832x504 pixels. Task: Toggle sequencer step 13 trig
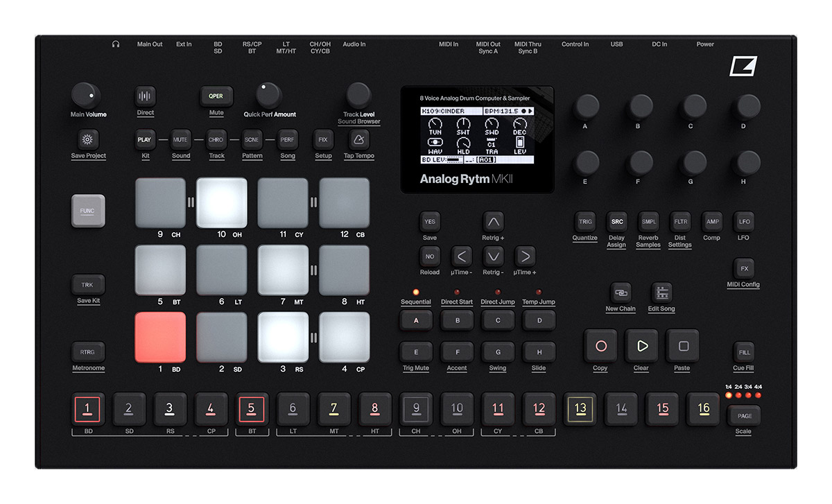(580, 409)
